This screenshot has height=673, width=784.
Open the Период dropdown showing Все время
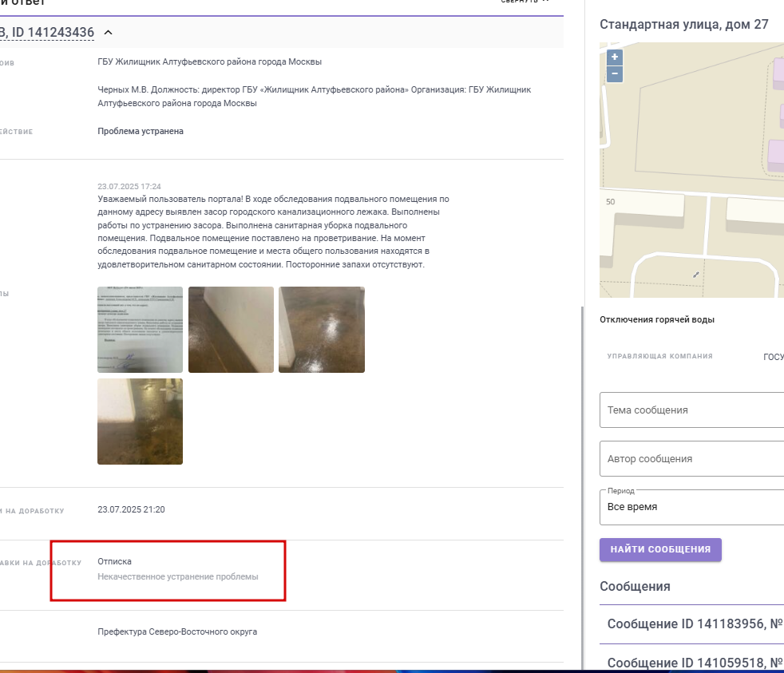click(692, 507)
